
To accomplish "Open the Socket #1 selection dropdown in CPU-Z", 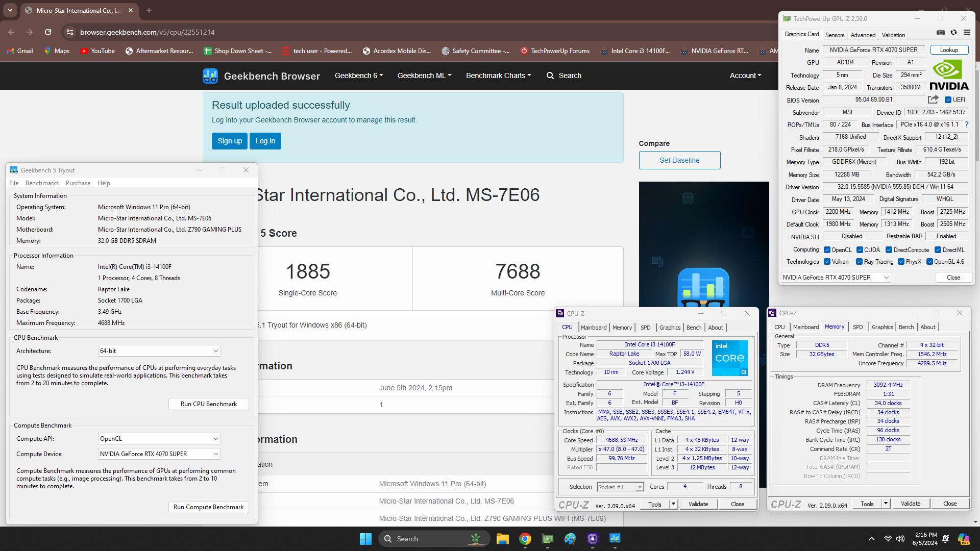I will click(620, 487).
